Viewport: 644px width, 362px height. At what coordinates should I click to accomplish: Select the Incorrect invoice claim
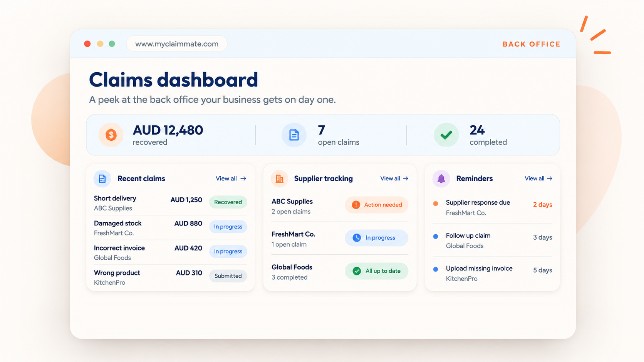click(x=170, y=253)
